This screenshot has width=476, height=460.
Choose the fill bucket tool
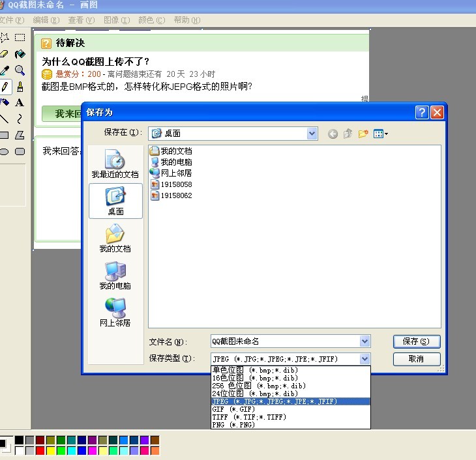click(20, 54)
